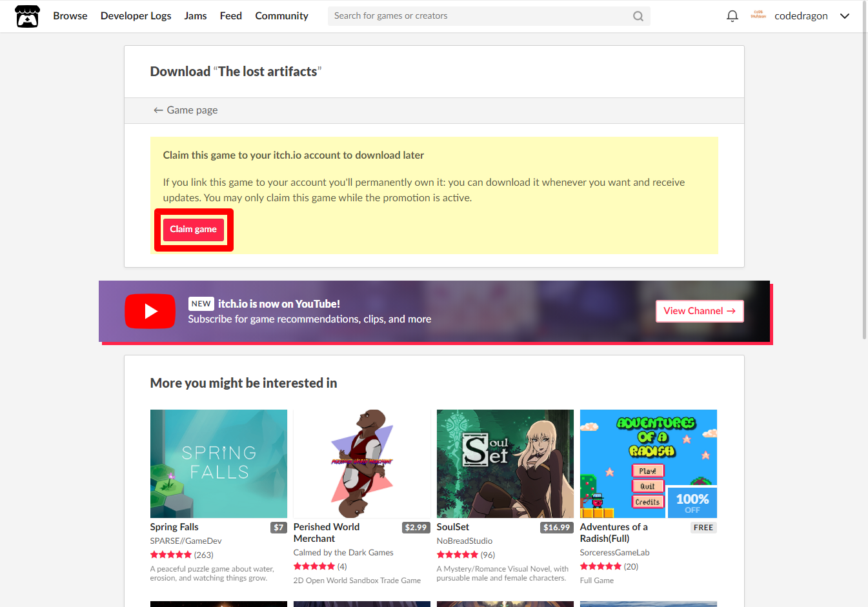The image size is (868, 607).
Task: Click the 'Download The lost artifacts' heading
Action: [236, 72]
